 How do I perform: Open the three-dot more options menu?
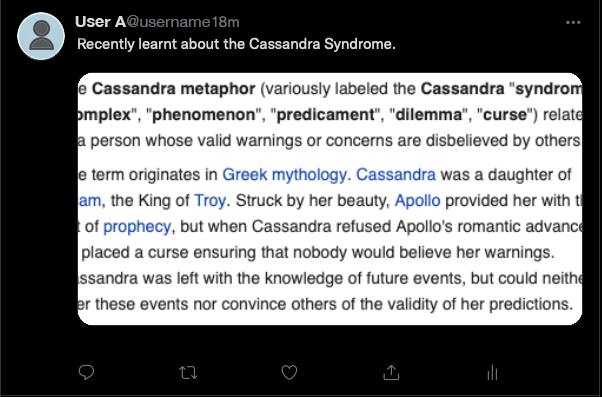(x=573, y=23)
